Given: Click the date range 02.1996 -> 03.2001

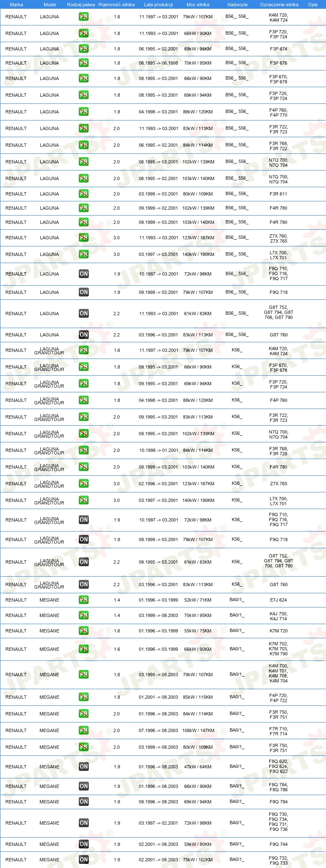Looking at the screenshot, I should pos(158,484).
